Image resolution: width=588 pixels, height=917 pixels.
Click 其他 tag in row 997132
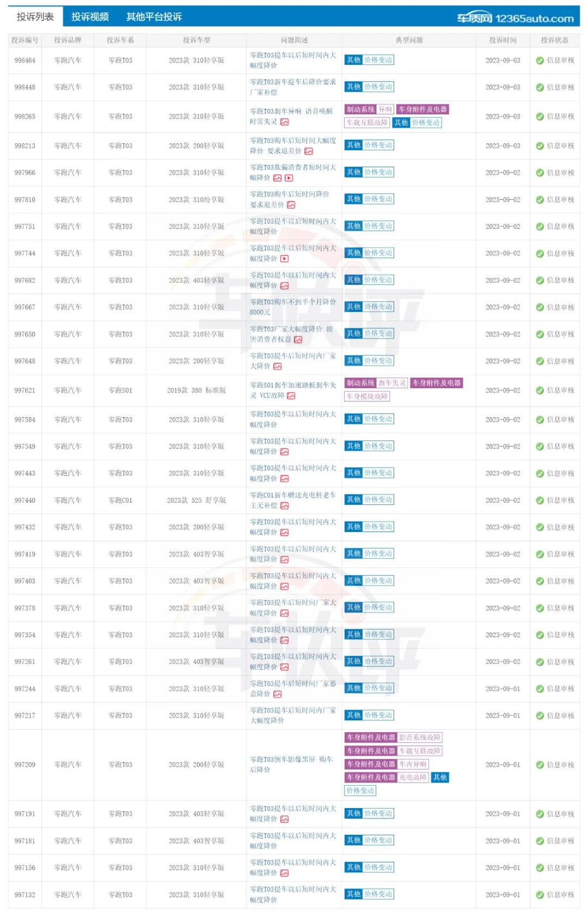tap(354, 894)
